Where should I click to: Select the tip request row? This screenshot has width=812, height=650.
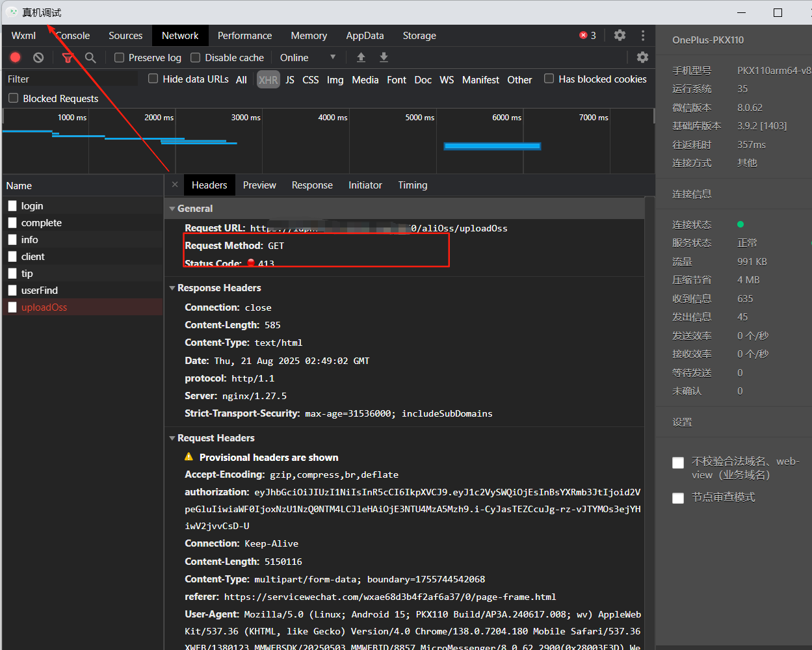(x=83, y=274)
